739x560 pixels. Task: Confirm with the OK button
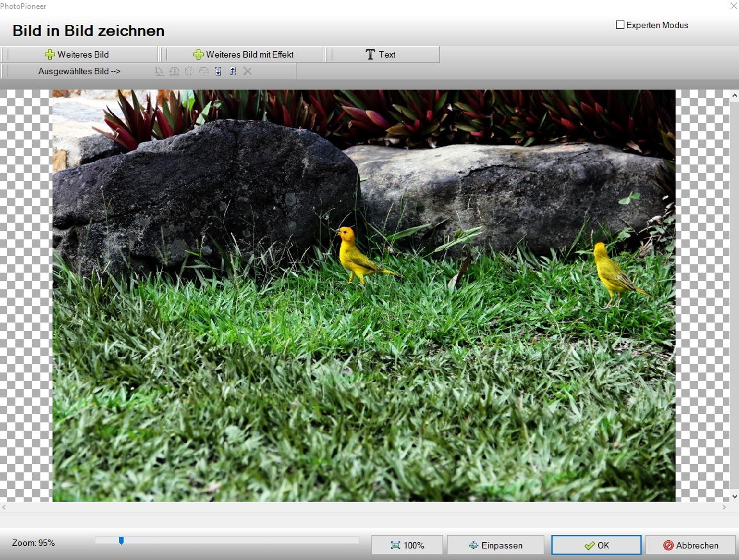pyautogui.click(x=596, y=545)
